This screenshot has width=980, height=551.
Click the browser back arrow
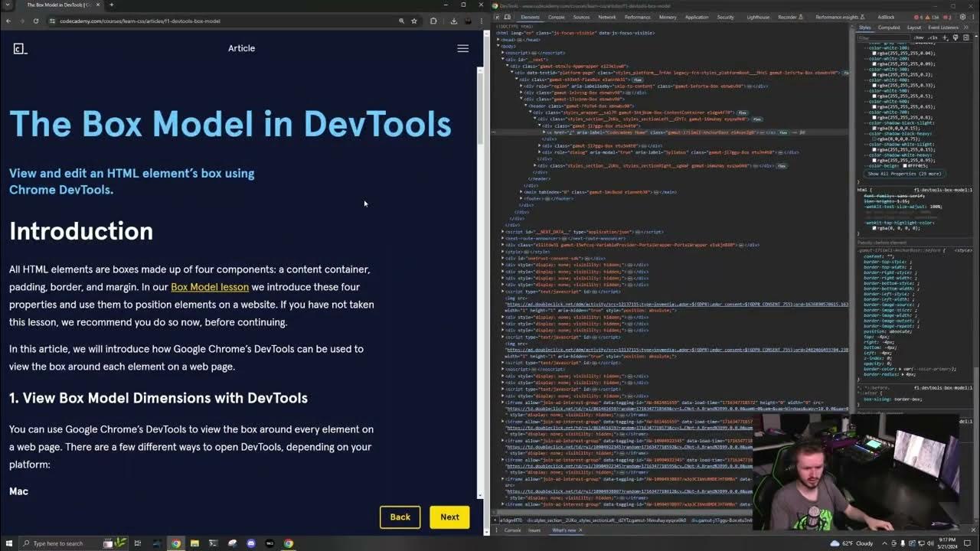coord(8,21)
